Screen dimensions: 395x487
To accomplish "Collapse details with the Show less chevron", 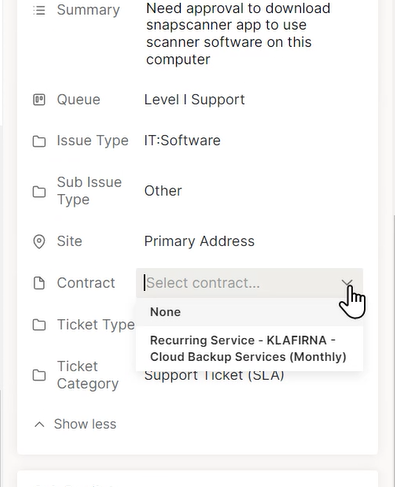I will click(x=39, y=424).
